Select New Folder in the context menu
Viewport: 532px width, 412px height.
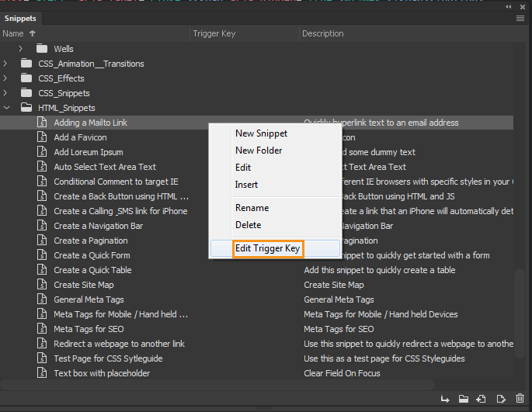tap(259, 151)
